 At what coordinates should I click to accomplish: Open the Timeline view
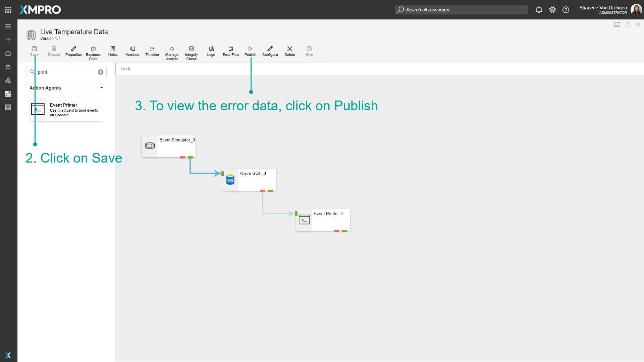(x=152, y=51)
